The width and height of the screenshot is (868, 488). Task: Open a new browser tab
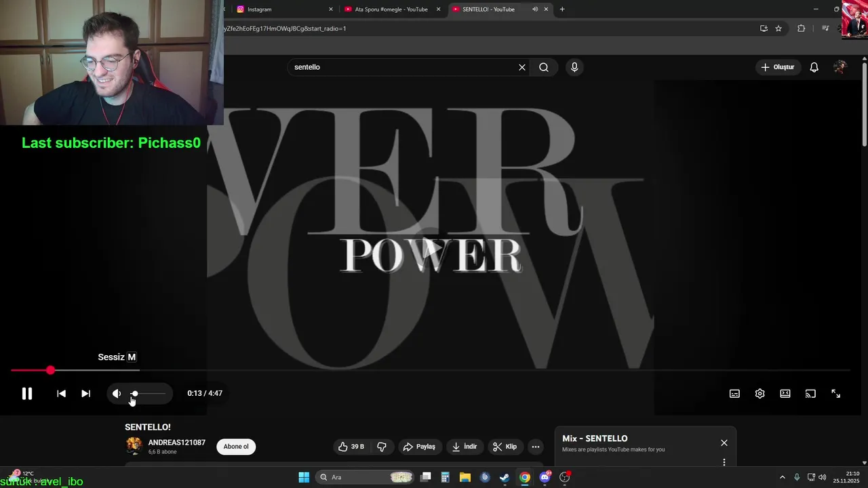point(562,9)
